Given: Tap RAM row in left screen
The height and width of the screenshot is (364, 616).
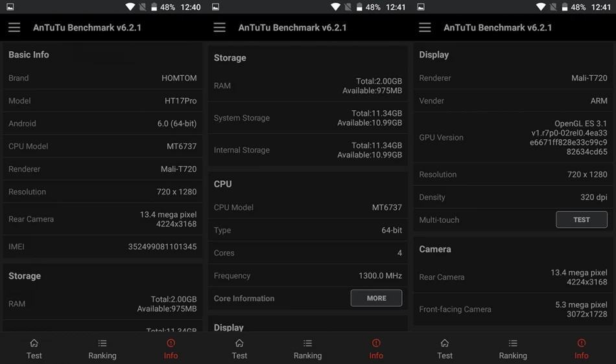Looking at the screenshot, I should coord(102,304).
